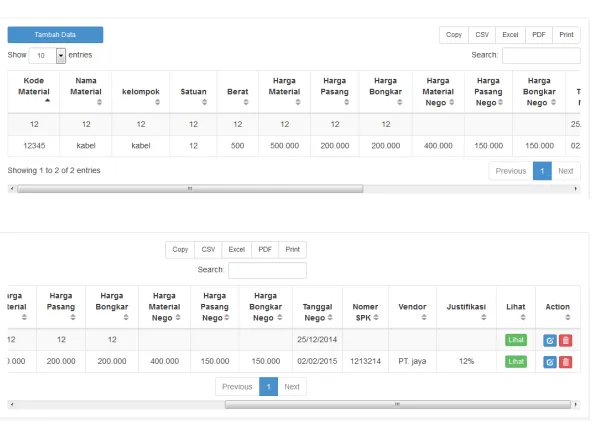The image size is (594, 430).
Task: Sort upper table by Harga Pasang Nego
Action: (488, 91)
